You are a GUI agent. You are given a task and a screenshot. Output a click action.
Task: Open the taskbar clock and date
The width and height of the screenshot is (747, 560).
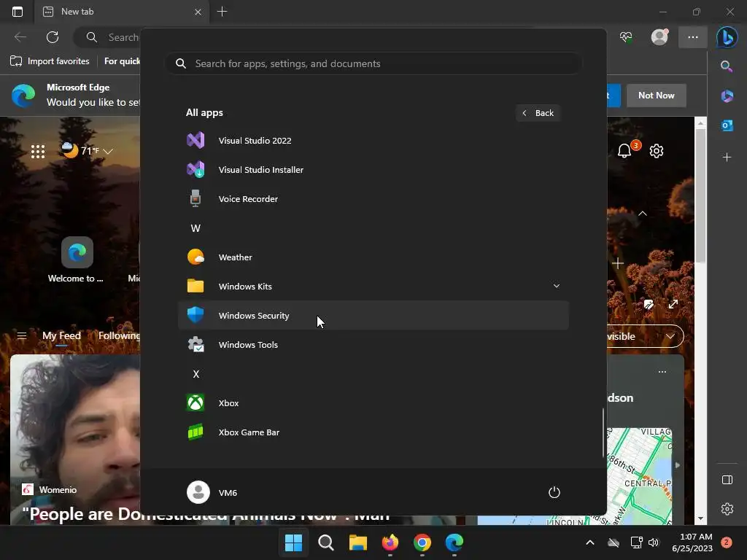[692, 542]
